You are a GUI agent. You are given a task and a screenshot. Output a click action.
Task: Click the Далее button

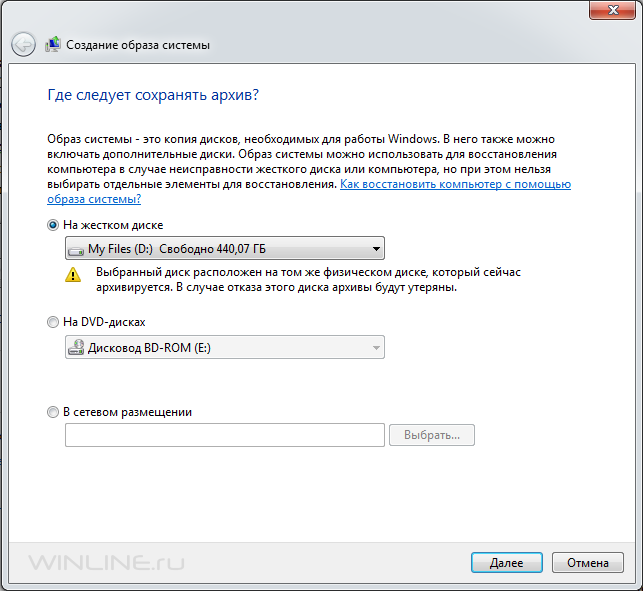click(506, 563)
